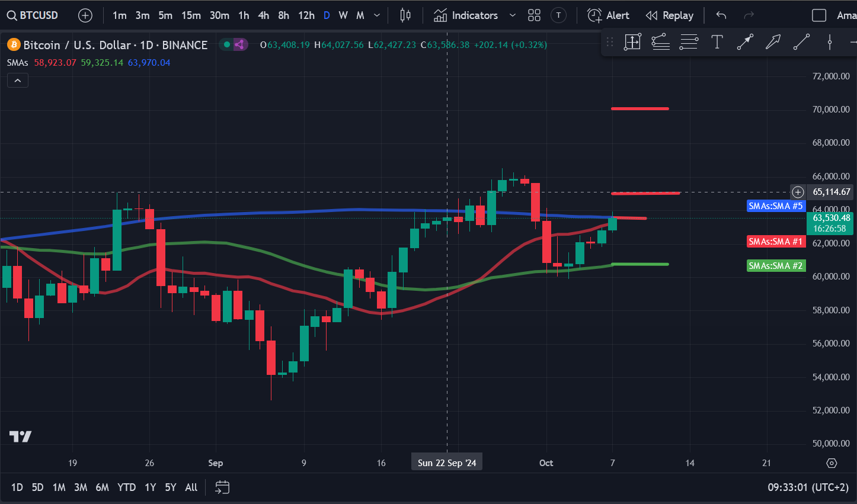The width and height of the screenshot is (857, 504).
Task: Click the add symbol plus icon
Action: pos(85,15)
